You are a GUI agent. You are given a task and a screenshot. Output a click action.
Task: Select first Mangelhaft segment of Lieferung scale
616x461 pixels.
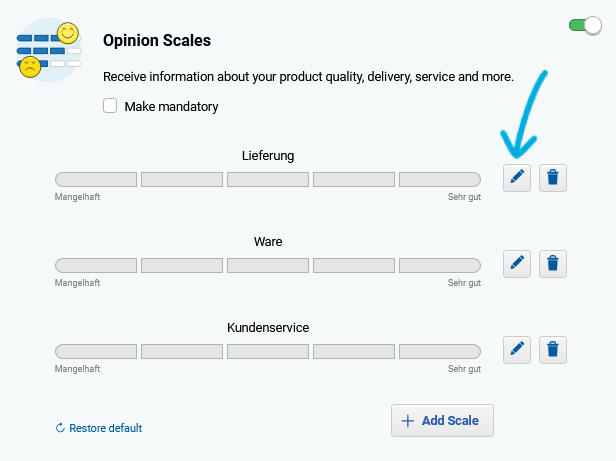click(x=96, y=179)
